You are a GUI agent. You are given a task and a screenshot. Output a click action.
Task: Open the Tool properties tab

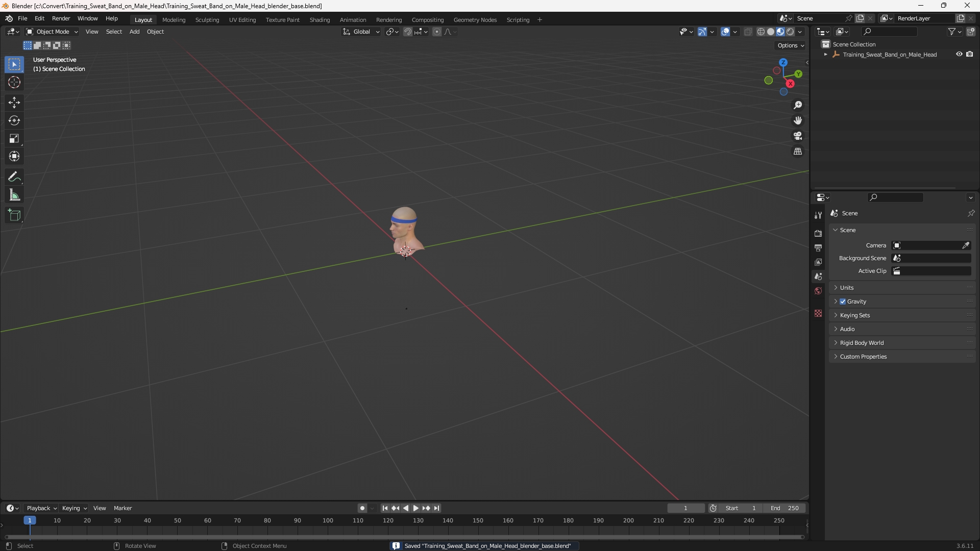pos(818,215)
